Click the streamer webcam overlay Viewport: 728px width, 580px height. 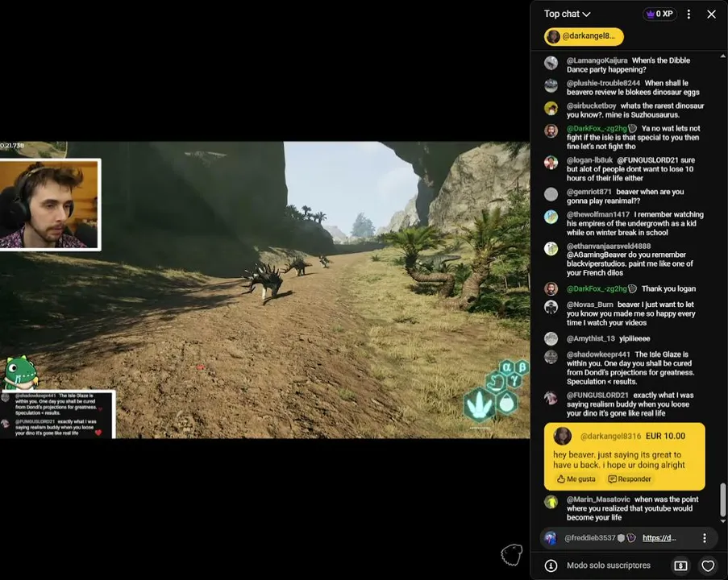49,205
